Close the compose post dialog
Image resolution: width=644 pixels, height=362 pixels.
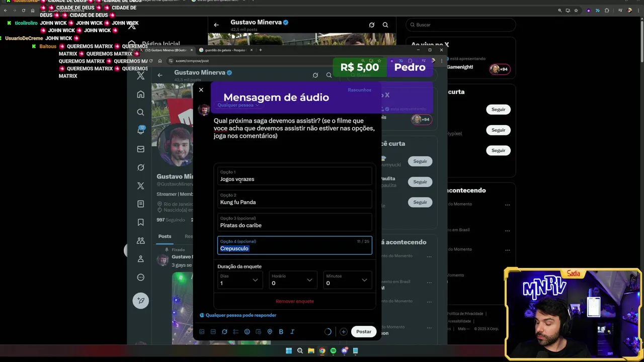(x=201, y=90)
